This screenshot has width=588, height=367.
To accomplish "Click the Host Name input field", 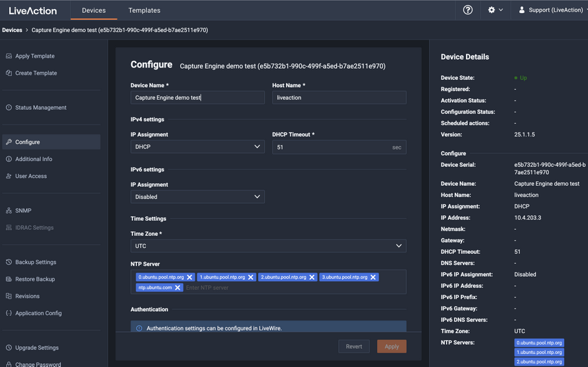I will coord(339,97).
